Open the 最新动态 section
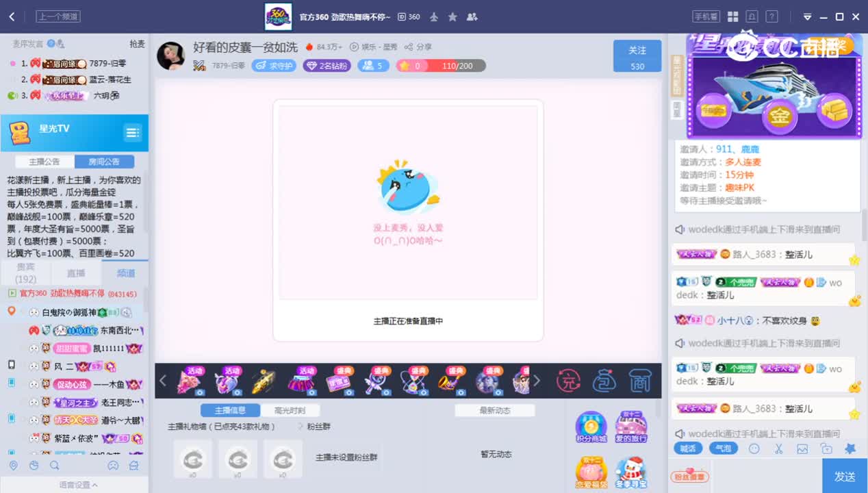 (495, 410)
